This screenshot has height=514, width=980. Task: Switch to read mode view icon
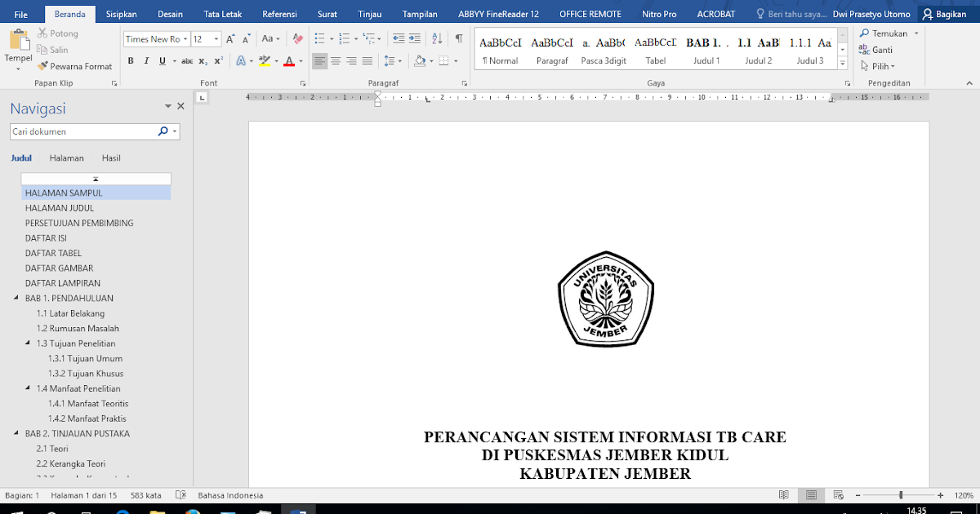[x=784, y=495]
